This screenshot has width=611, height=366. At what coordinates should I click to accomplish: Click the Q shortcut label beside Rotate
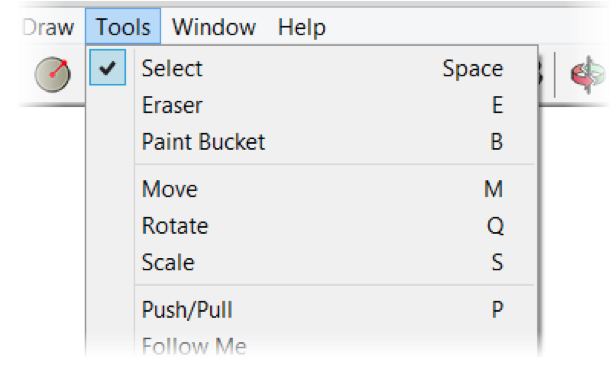pyautogui.click(x=495, y=226)
